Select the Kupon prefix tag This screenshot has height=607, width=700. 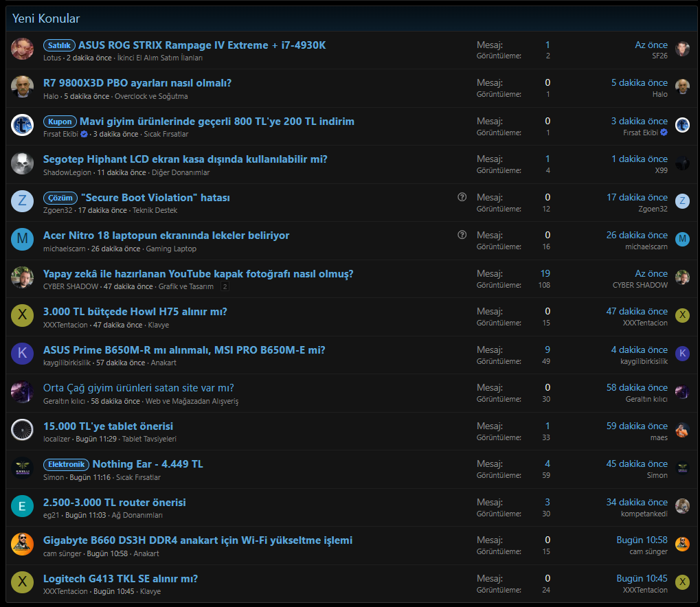coord(60,122)
